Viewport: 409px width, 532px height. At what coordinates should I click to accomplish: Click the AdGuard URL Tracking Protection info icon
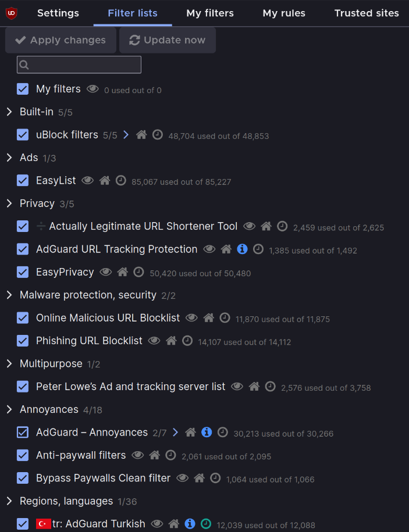[242, 249]
